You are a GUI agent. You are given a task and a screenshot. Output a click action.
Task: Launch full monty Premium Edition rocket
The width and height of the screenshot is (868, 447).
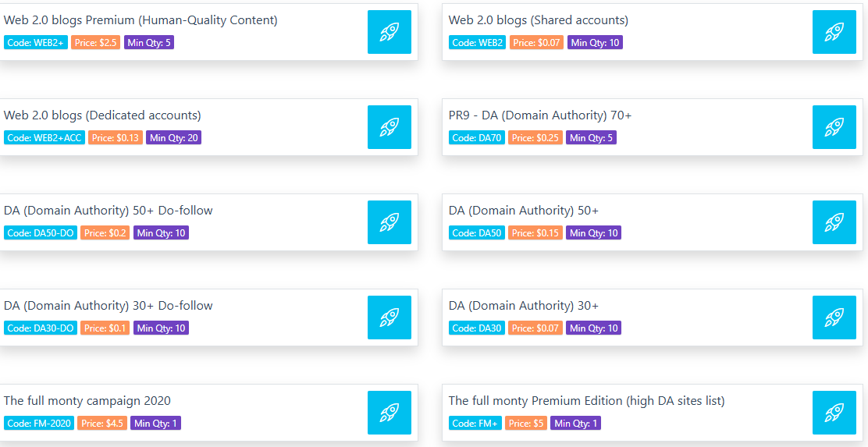(x=834, y=413)
